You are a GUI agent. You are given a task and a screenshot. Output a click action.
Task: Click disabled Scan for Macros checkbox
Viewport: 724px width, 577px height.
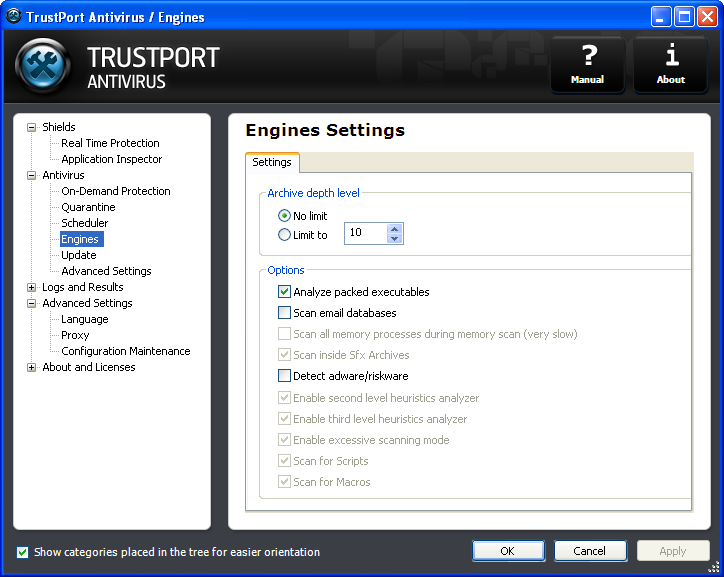coord(284,482)
